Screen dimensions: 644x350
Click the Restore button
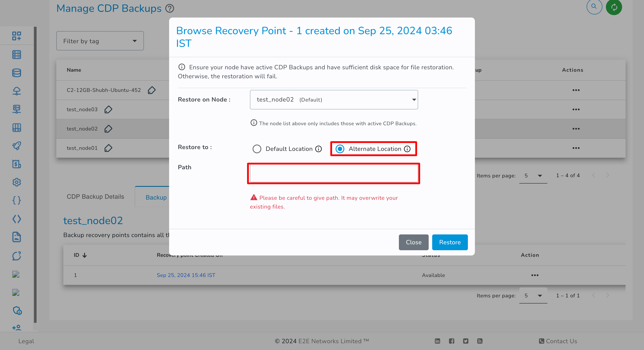tap(450, 242)
